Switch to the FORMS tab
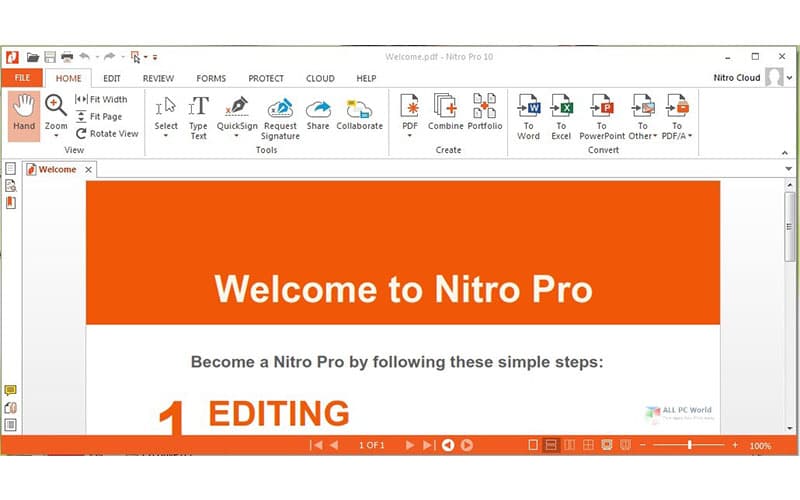 pyautogui.click(x=211, y=78)
